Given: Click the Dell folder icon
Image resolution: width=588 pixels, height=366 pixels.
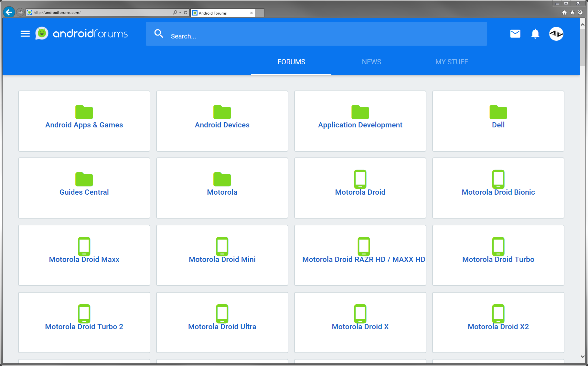Looking at the screenshot, I should pos(498,112).
